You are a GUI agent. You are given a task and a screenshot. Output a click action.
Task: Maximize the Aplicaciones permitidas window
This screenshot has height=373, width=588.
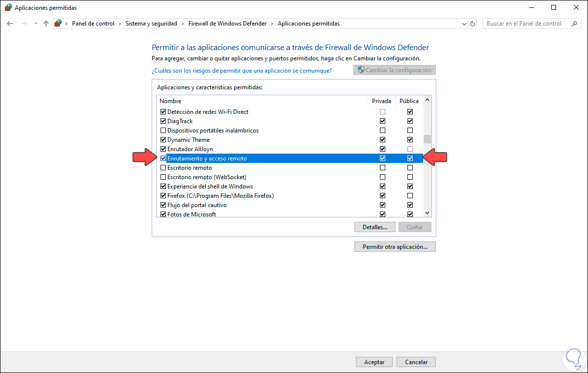tap(554, 7)
